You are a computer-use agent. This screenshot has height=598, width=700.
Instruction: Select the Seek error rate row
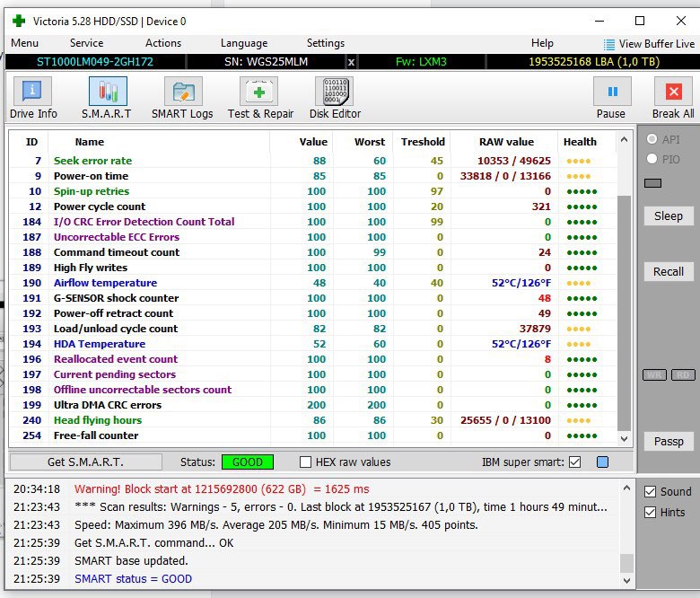tap(313, 161)
